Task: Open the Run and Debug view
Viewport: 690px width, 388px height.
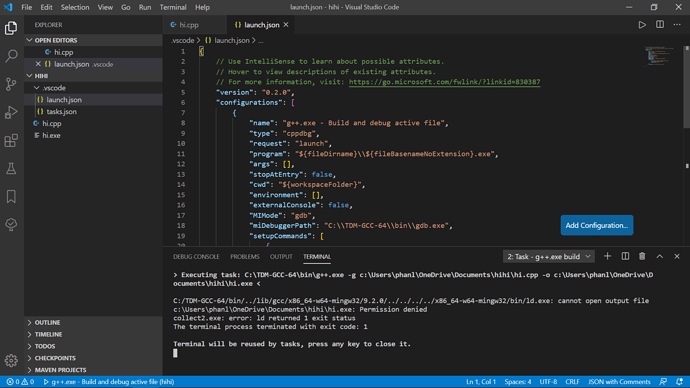Action: tap(11, 112)
